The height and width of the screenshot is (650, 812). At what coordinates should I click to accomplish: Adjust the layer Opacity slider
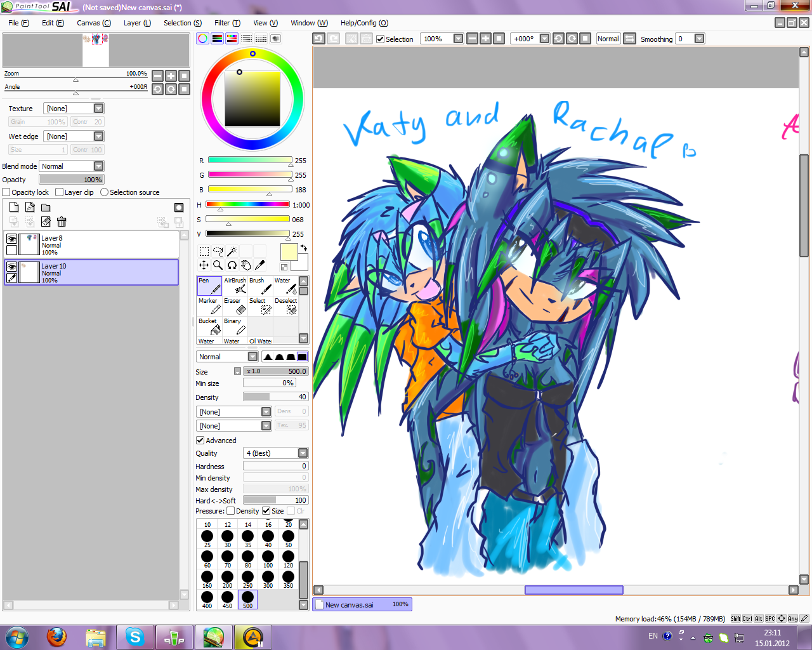click(x=72, y=180)
